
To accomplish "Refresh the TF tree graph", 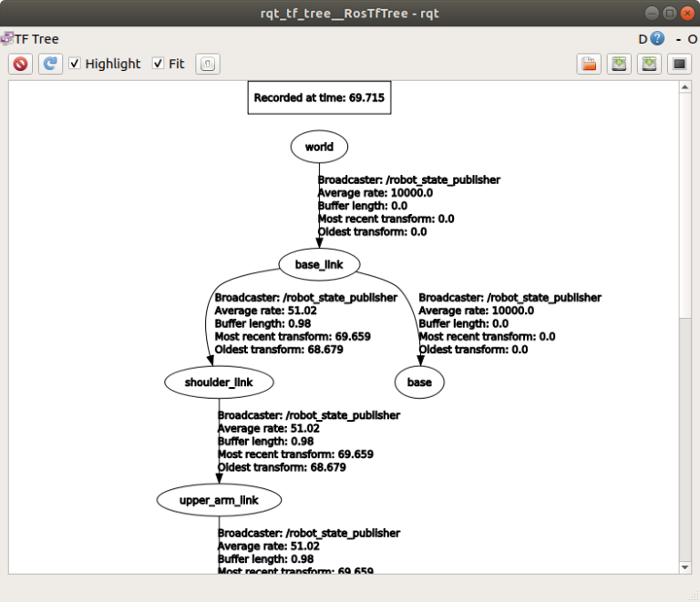I will pyautogui.click(x=50, y=64).
